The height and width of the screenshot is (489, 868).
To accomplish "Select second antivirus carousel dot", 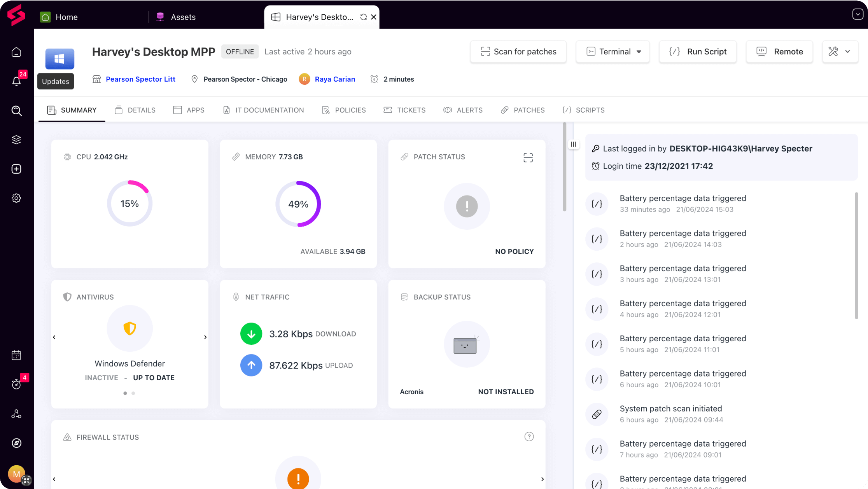I will coord(133,393).
